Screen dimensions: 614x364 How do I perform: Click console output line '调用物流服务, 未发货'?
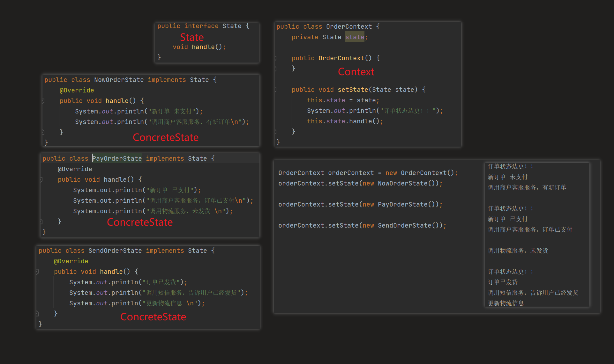[518, 251]
